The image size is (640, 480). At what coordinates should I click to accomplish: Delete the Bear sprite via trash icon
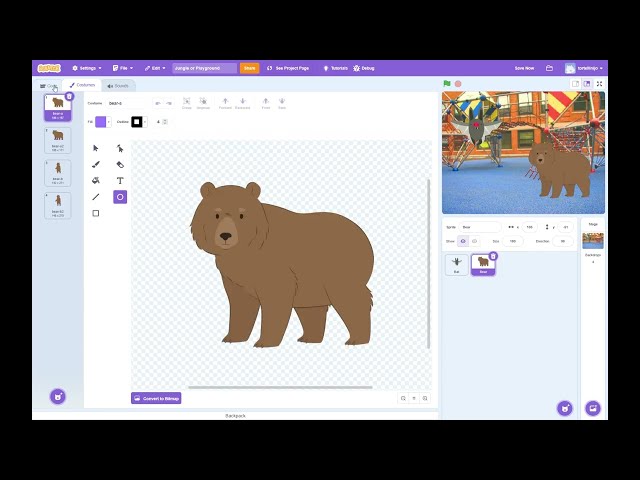click(x=493, y=256)
